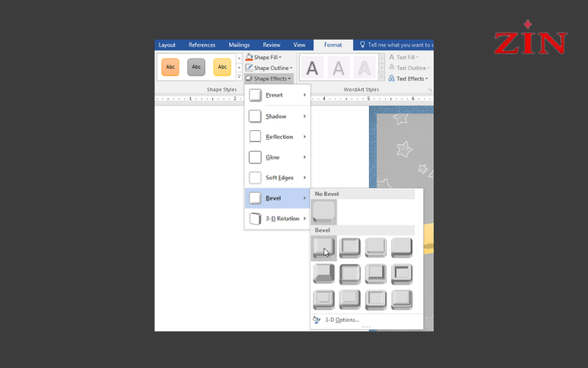Open the Glow submenu
588x368 pixels.
(278, 158)
